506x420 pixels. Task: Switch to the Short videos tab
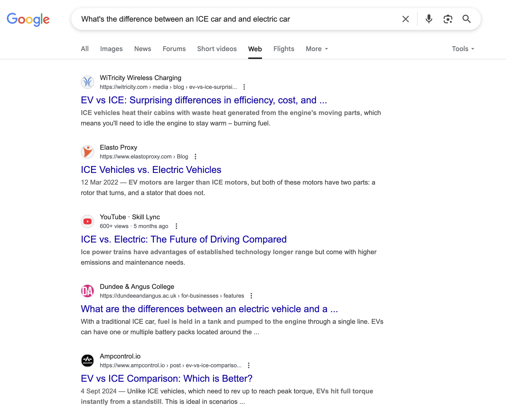click(x=217, y=49)
